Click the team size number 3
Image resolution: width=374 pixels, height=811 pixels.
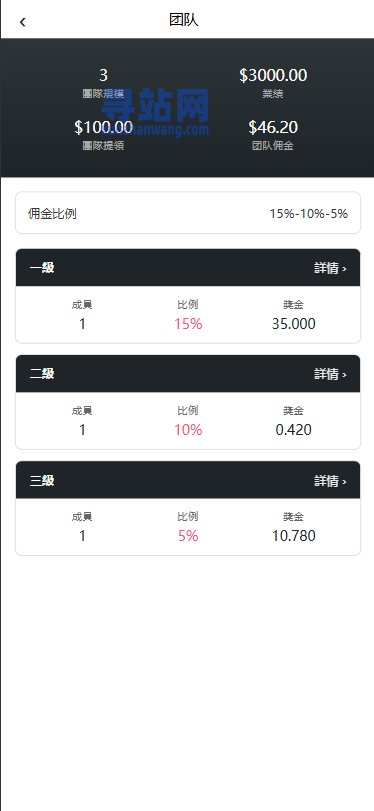pos(103,76)
